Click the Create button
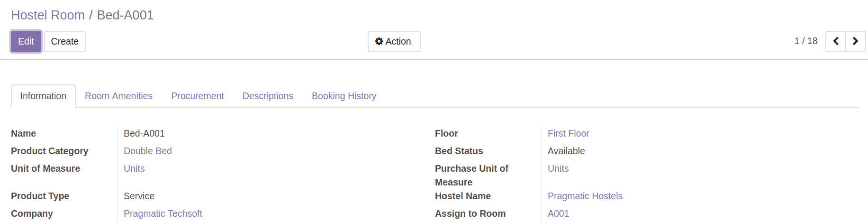 point(65,41)
